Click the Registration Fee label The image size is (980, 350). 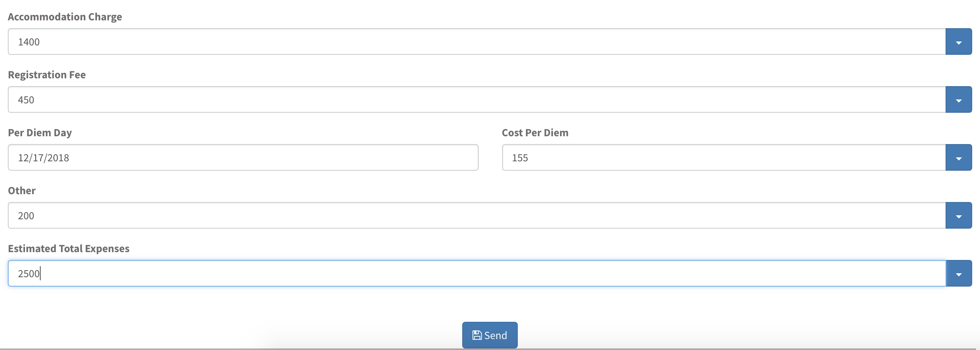(47, 75)
